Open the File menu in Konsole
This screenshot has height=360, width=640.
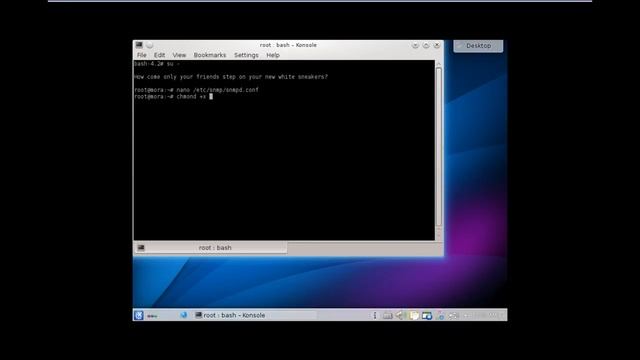click(x=142, y=55)
